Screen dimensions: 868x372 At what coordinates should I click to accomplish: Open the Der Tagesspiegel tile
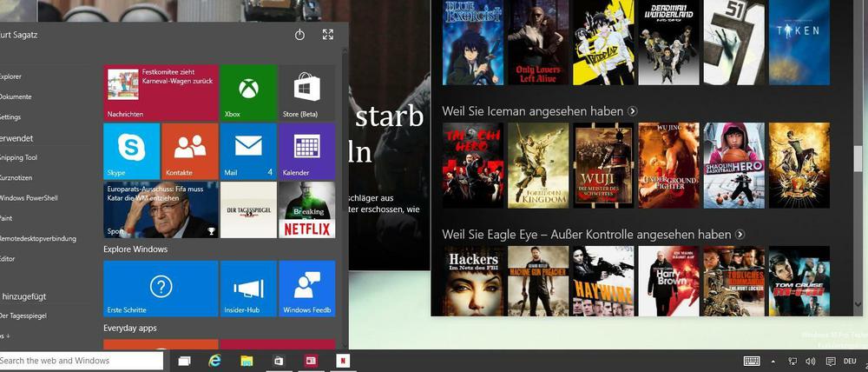[x=248, y=209]
